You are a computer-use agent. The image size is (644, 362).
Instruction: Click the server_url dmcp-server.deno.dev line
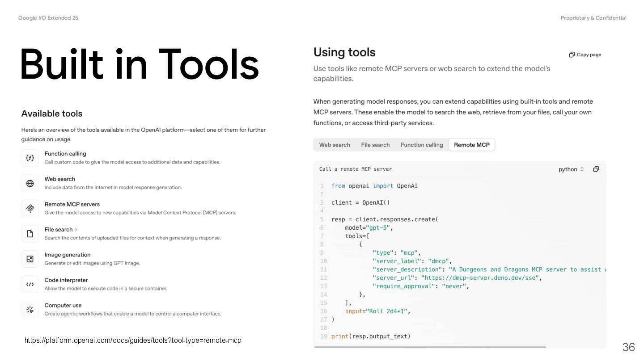458,278
